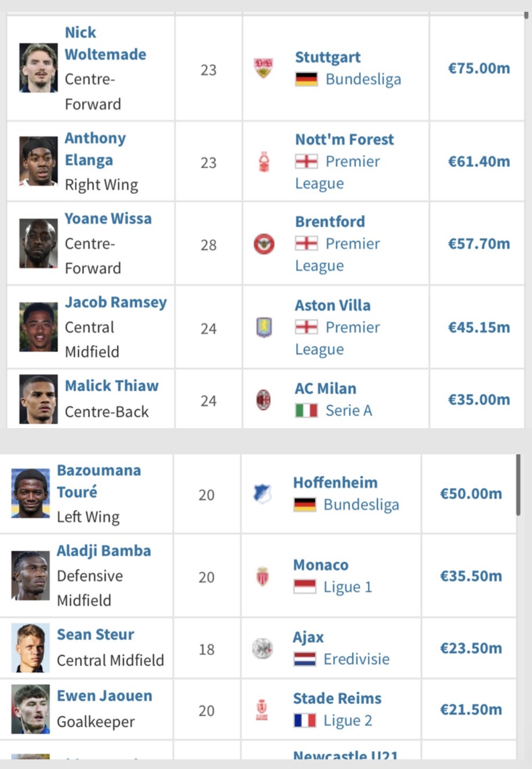The height and width of the screenshot is (769, 532).
Task: Click the lower table vertical scrollbar
Action: pyautogui.click(x=518, y=485)
